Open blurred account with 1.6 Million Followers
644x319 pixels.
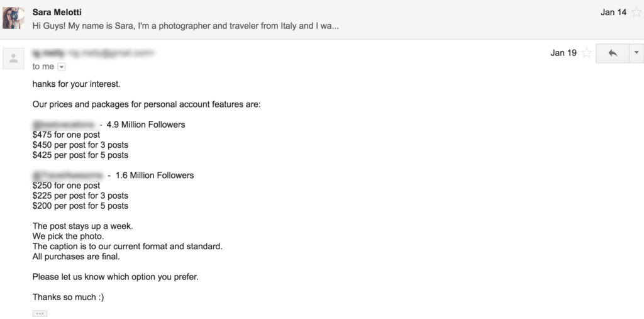69,176
